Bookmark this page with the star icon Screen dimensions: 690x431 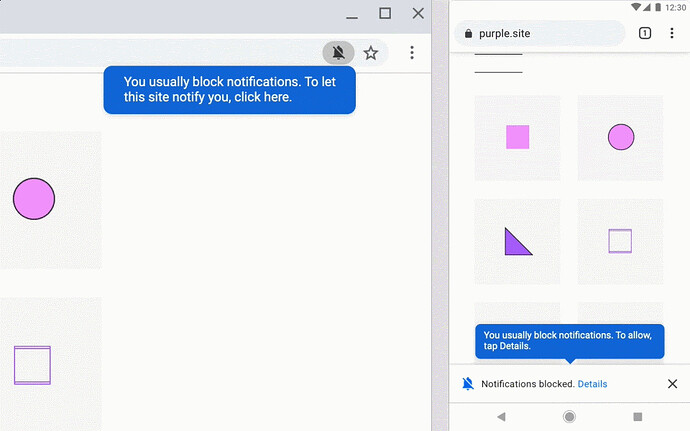click(x=371, y=53)
